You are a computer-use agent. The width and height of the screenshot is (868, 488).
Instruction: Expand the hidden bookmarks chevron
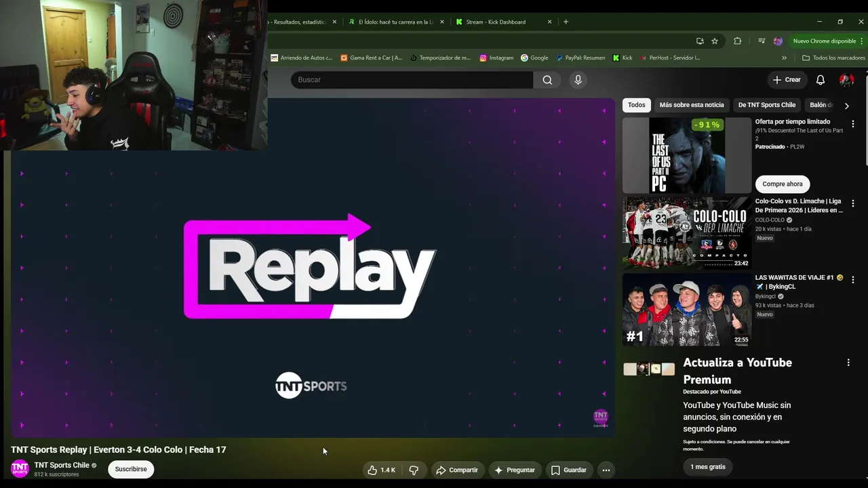click(785, 58)
